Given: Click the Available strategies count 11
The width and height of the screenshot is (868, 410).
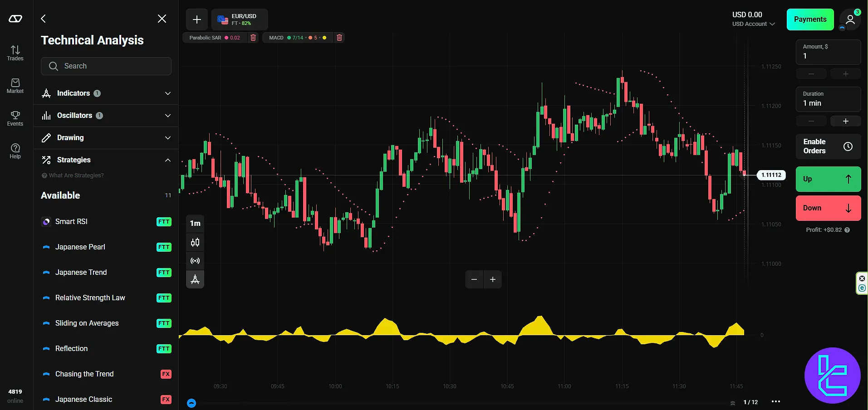Looking at the screenshot, I should click(x=168, y=195).
